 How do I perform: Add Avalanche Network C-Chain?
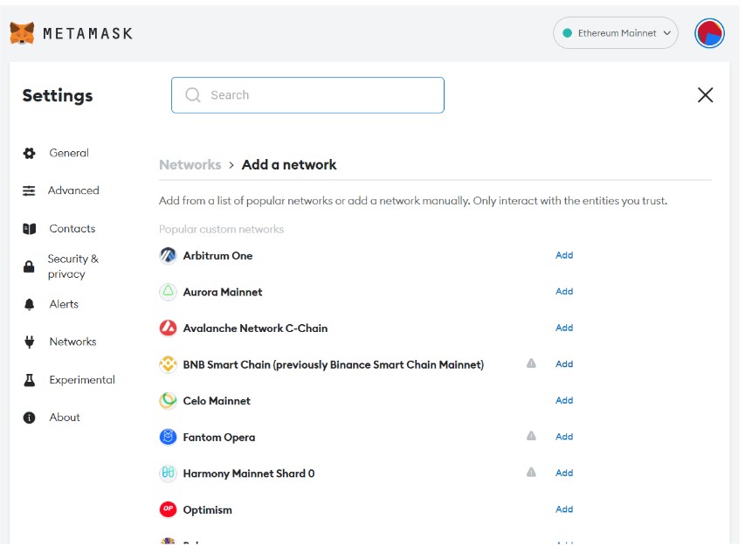pyautogui.click(x=564, y=328)
